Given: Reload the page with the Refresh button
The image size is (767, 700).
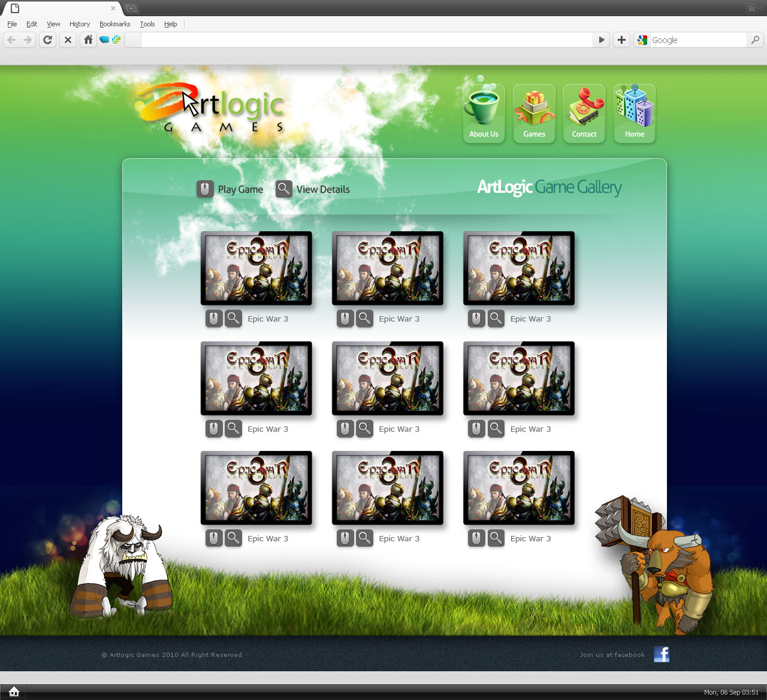Looking at the screenshot, I should [x=47, y=40].
